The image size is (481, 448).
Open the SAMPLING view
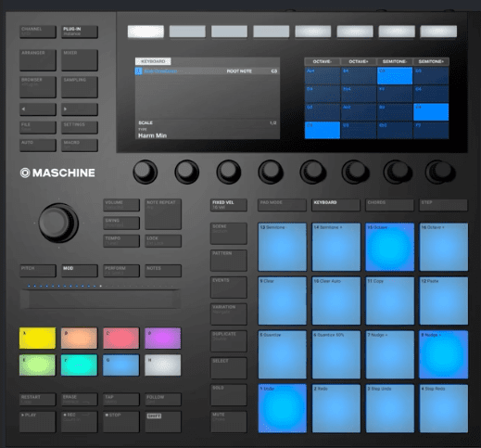(x=80, y=87)
